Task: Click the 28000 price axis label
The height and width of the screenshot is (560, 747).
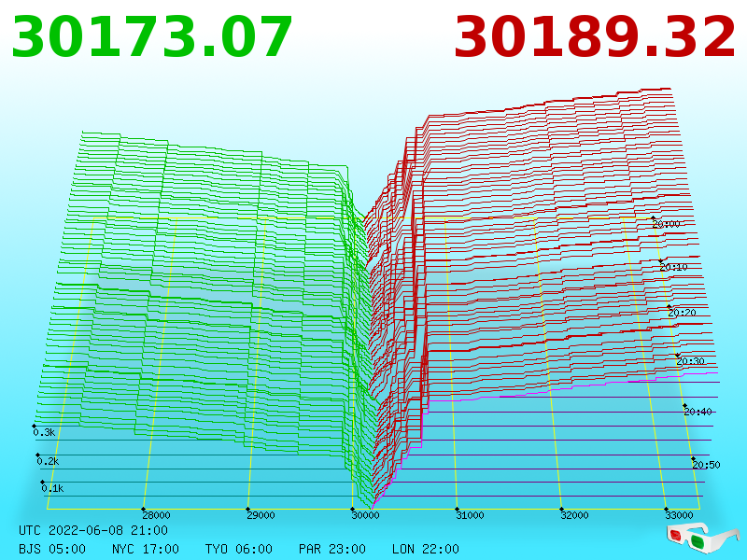Action: pos(156,515)
